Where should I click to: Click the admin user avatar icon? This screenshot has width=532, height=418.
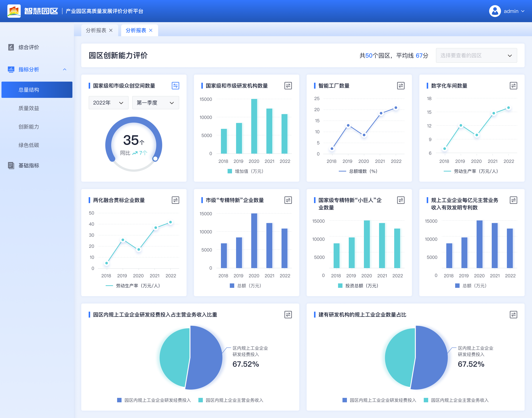pyautogui.click(x=495, y=11)
